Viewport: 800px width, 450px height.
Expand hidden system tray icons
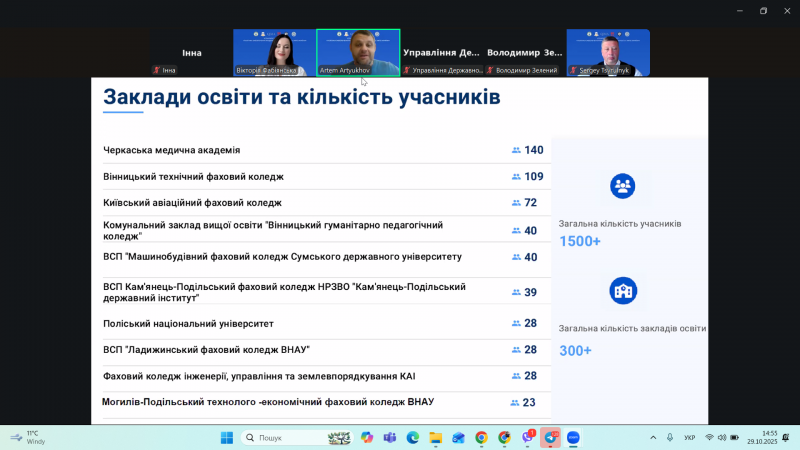(653, 438)
